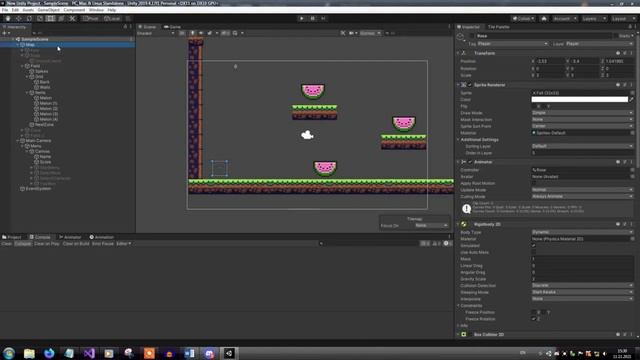Select the Scale tool in toolbar

coord(40,18)
